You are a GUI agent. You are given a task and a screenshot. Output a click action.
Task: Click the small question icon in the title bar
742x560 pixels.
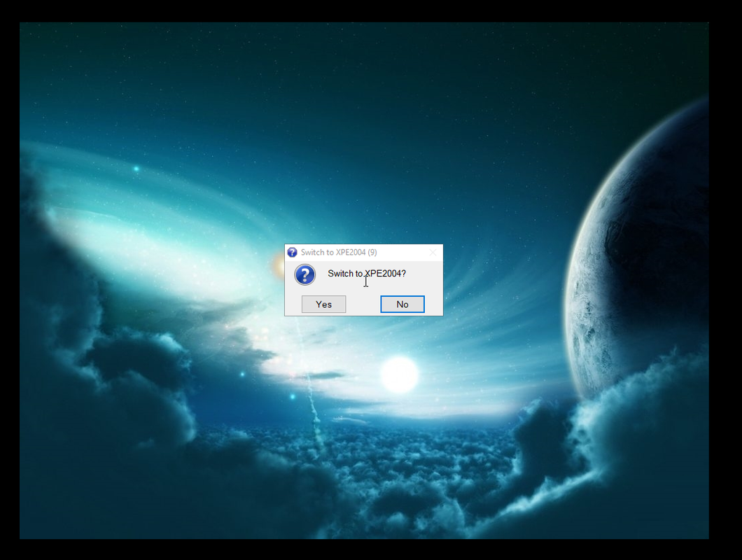293,252
